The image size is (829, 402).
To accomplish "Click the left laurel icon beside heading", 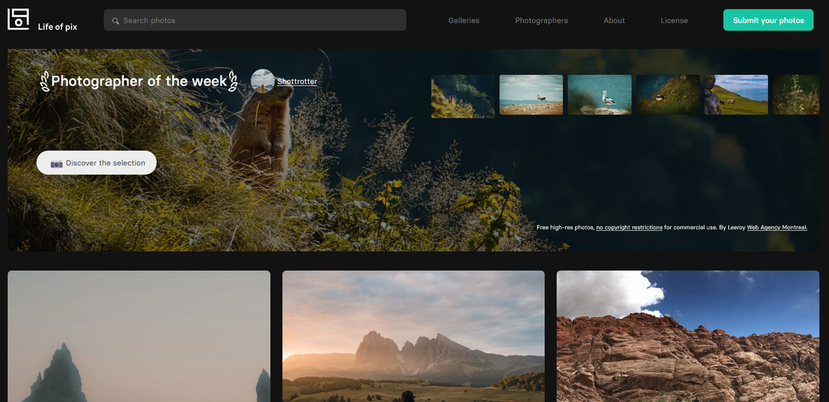I will pyautogui.click(x=44, y=81).
